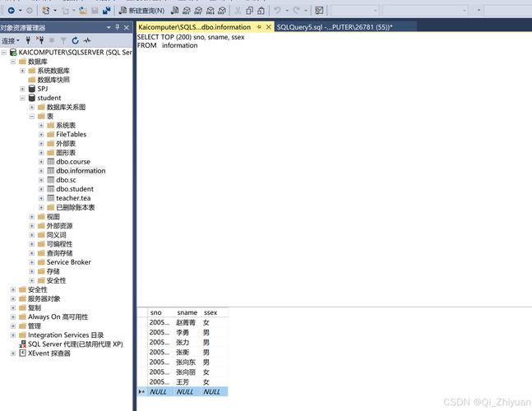Pin the Object Explorer panel with pushpin
The image size is (532, 411).
pos(118,27)
